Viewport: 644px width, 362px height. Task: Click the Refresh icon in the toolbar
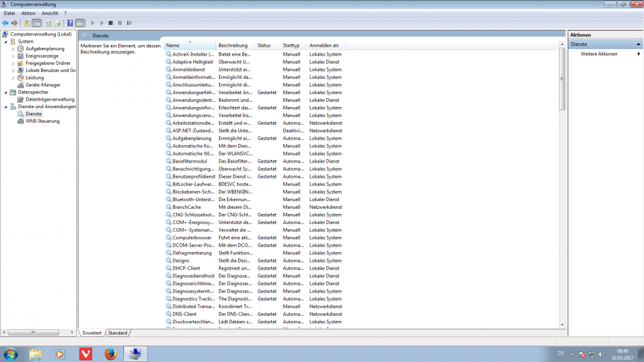(49, 23)
